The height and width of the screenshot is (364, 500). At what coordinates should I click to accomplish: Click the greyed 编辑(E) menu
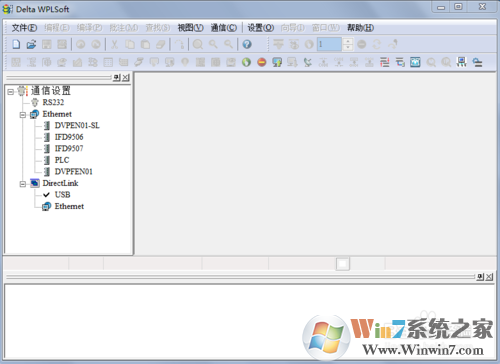click(57, 28)
